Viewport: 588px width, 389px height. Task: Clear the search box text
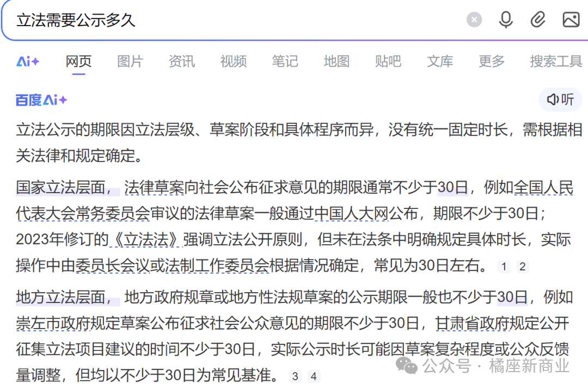(474, 20)
